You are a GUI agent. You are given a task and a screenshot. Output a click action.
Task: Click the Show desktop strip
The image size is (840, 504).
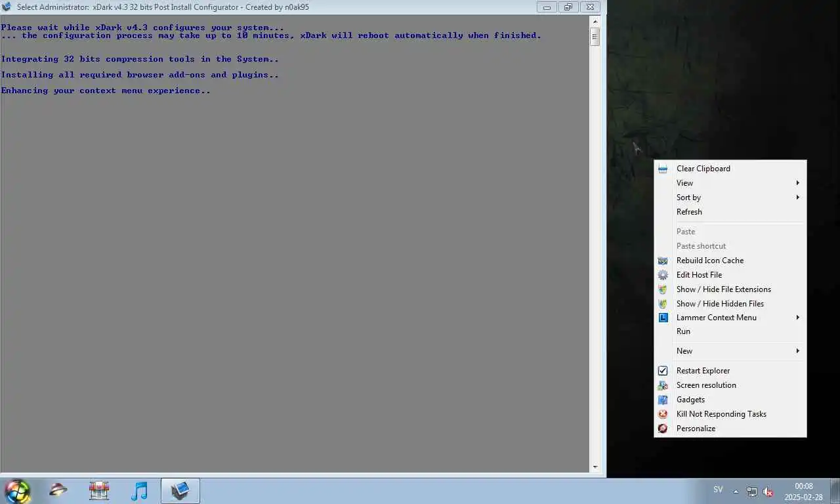pos(835,491)
